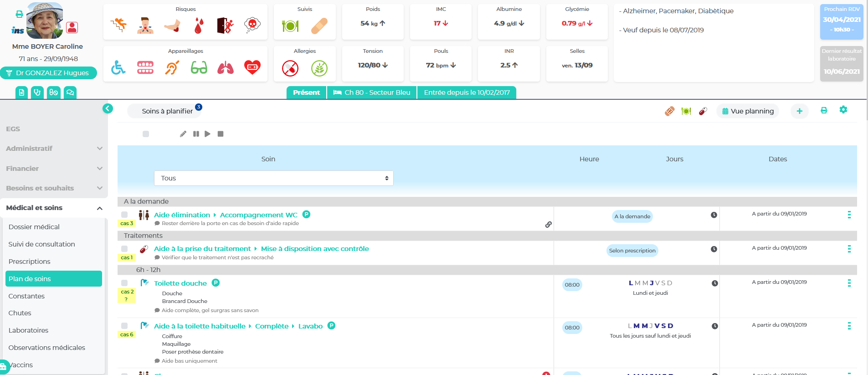The width and height of the screenshot is (868, 375).
Task: Check the Aide élimination row checkbox
Action: pos(124,215)
